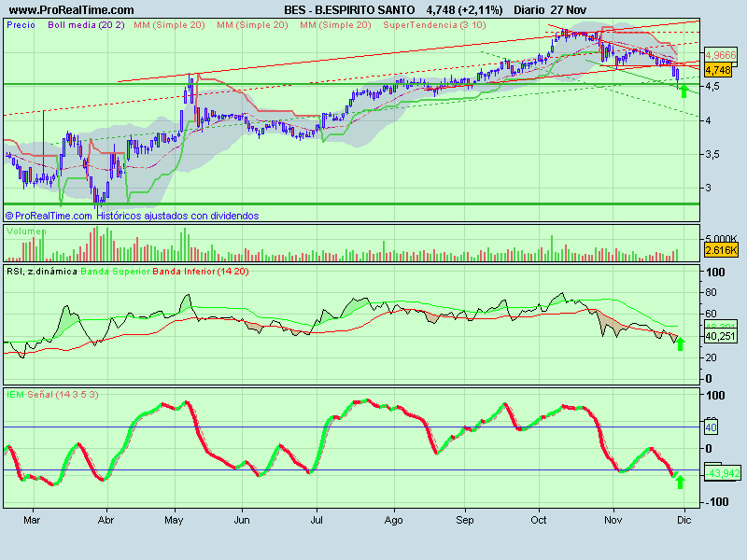Click the red 4,9666 price tag
747x560 pixels.
(720, 55)
